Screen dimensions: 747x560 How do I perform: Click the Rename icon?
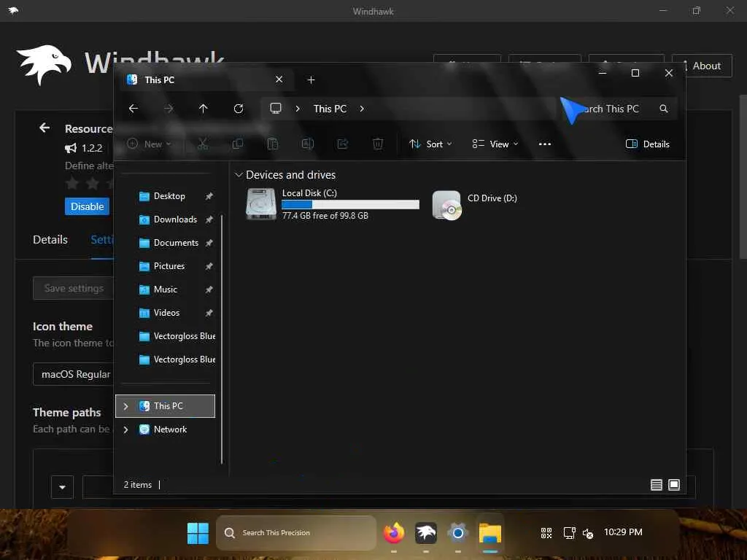click(308, 144)
